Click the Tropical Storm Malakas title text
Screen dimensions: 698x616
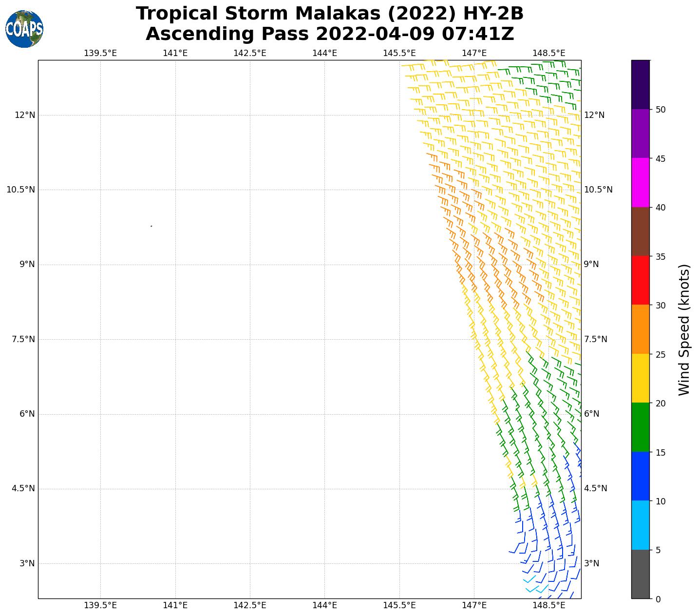pyautogui.click(x=329, y=14)
